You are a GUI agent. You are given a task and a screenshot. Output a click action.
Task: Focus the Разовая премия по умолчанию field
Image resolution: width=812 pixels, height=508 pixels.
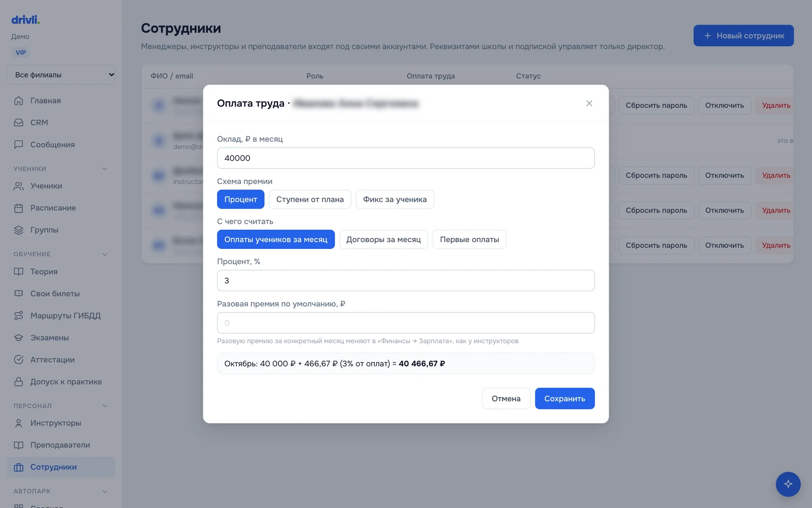[x=406, y=323]
